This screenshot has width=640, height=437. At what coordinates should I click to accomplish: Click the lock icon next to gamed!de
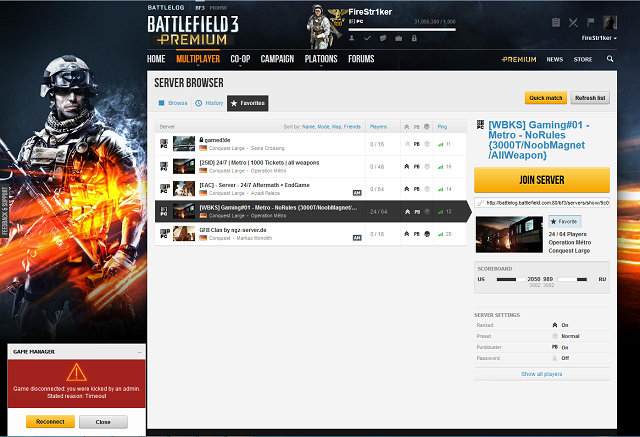[x=201, y=140]
